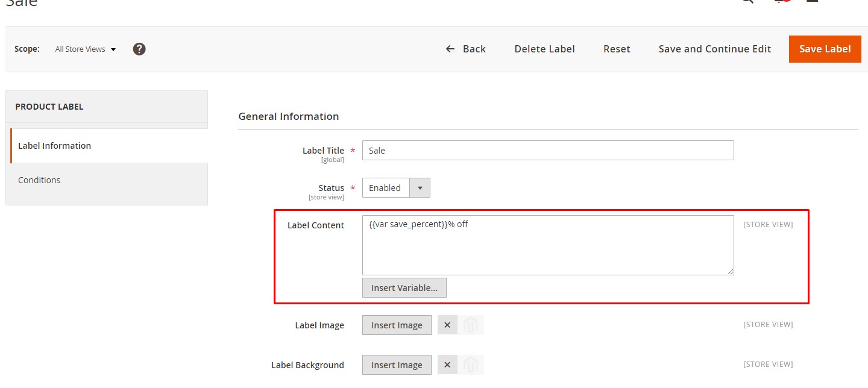Click Save and Continue Edit
868x388 pixels.
(x=714, y=49)
